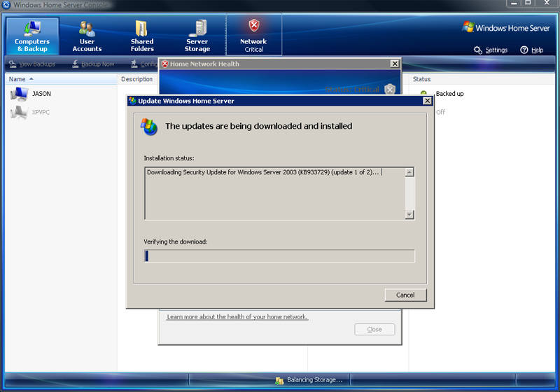Viewport: 560px width, 392px height.
Task: Click View Backups in the toolbar
Action: (32, 64)
